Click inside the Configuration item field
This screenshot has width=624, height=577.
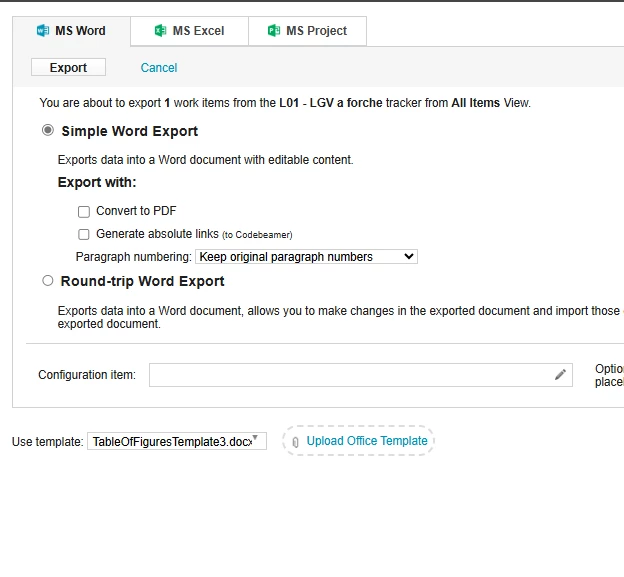361,375
